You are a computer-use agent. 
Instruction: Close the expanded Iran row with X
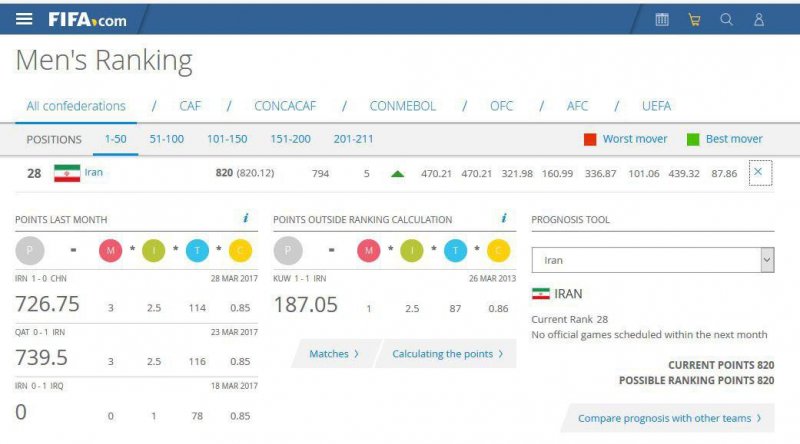[x=757, y=173]
